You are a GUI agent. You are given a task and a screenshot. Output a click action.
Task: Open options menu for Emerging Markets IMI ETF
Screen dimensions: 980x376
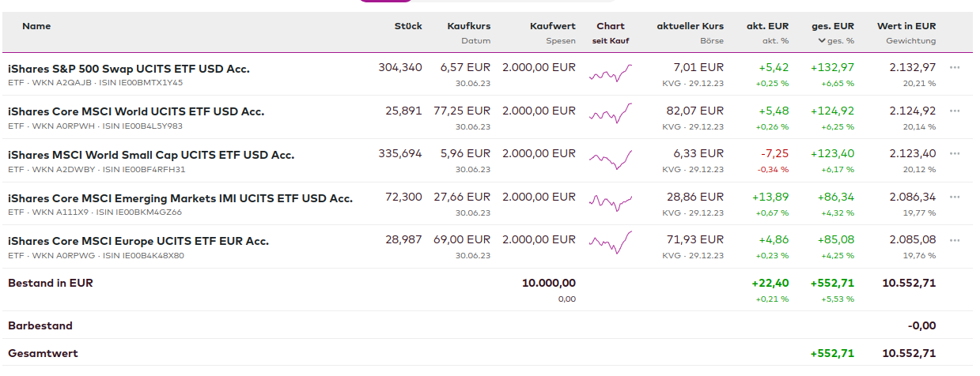[x=955, y=197]
